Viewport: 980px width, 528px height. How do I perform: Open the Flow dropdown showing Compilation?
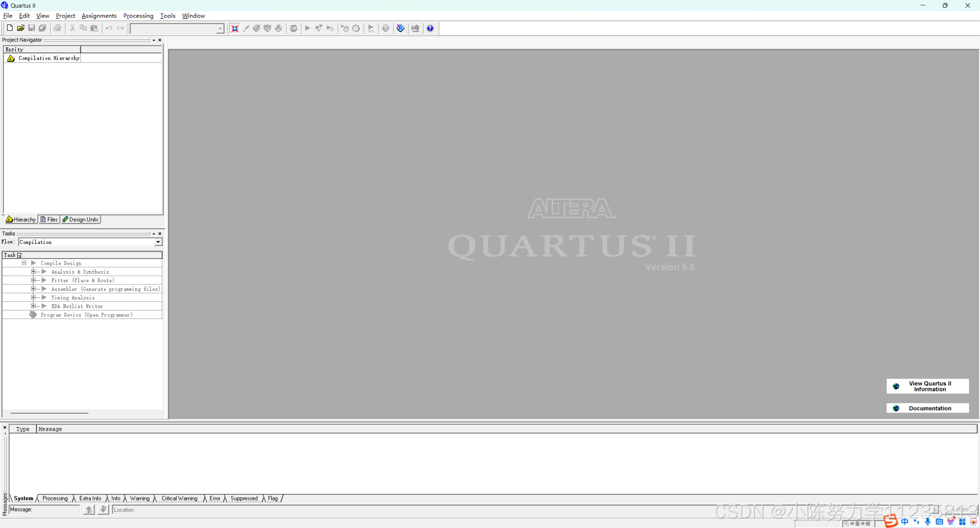click(x=158, y=242)
